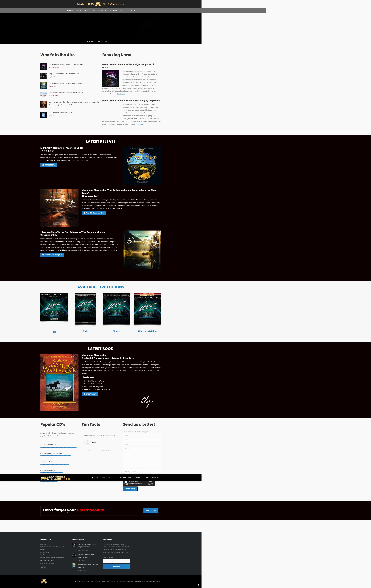Expand STORIES dropdown in the sticky navigation bar
The width and height of the screenshot is (371, 588).
[138, 478]
